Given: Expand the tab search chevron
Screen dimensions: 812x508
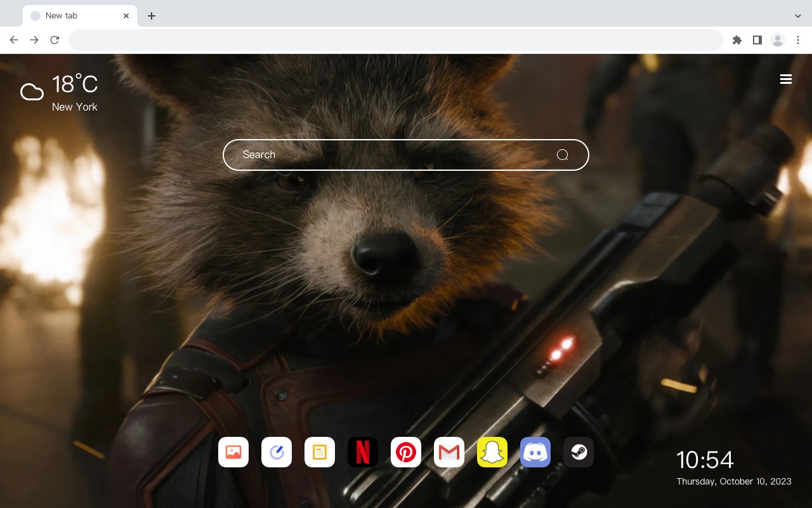Looking at the screenshot, I should tap(798, 16).
